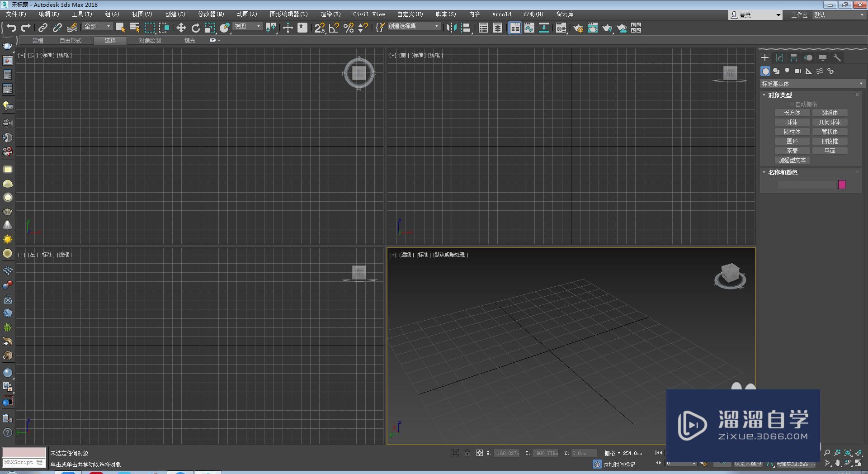Open the Modify panel tab icon
The width and height of the screenshot is (868, 474).
779,58
